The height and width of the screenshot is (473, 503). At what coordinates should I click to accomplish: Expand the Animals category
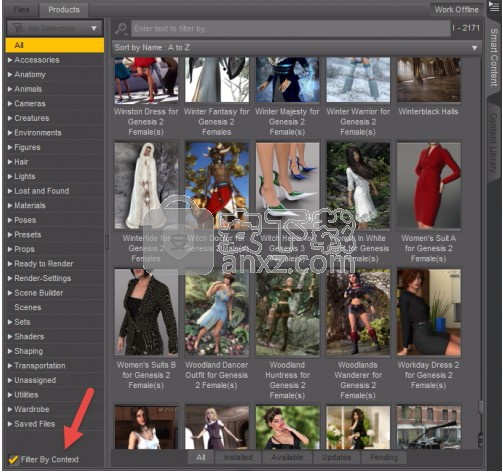[10, 89]
